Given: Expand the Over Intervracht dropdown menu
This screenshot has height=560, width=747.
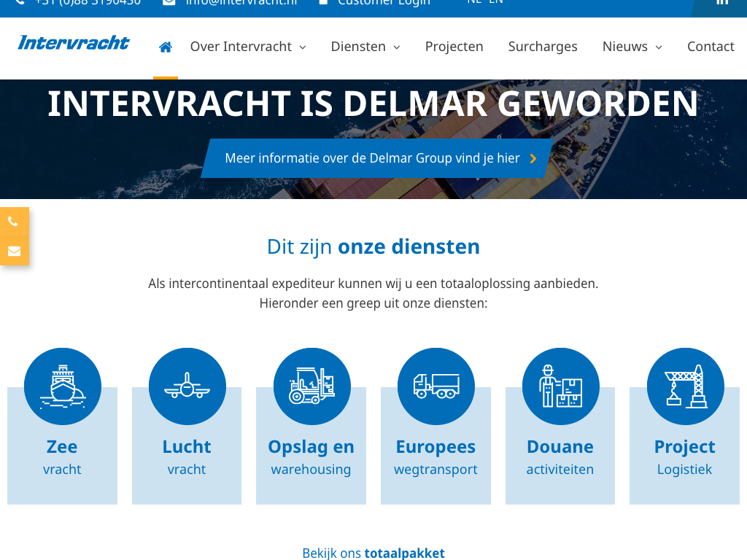Looking at the screenshot, I should tap(248, 47).
